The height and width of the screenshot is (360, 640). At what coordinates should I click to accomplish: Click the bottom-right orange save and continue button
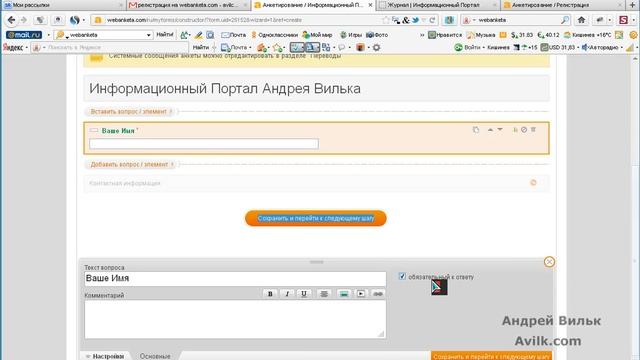coord(491,356)
